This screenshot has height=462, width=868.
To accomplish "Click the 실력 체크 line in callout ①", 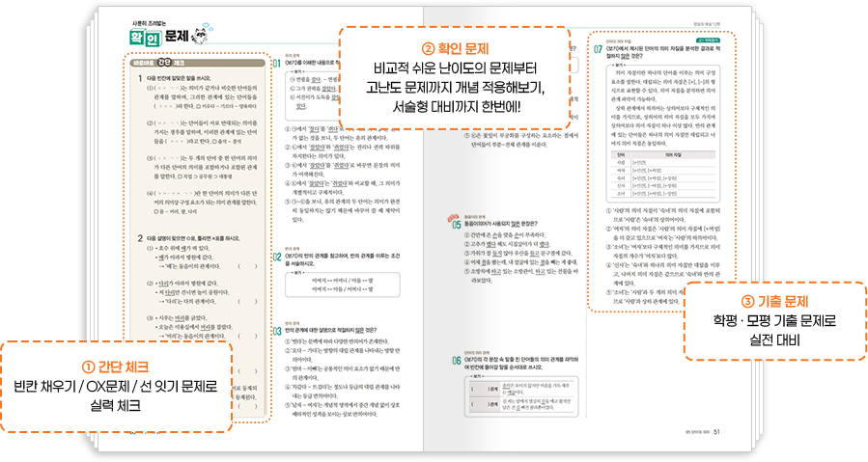I will (x=115, y=405).
